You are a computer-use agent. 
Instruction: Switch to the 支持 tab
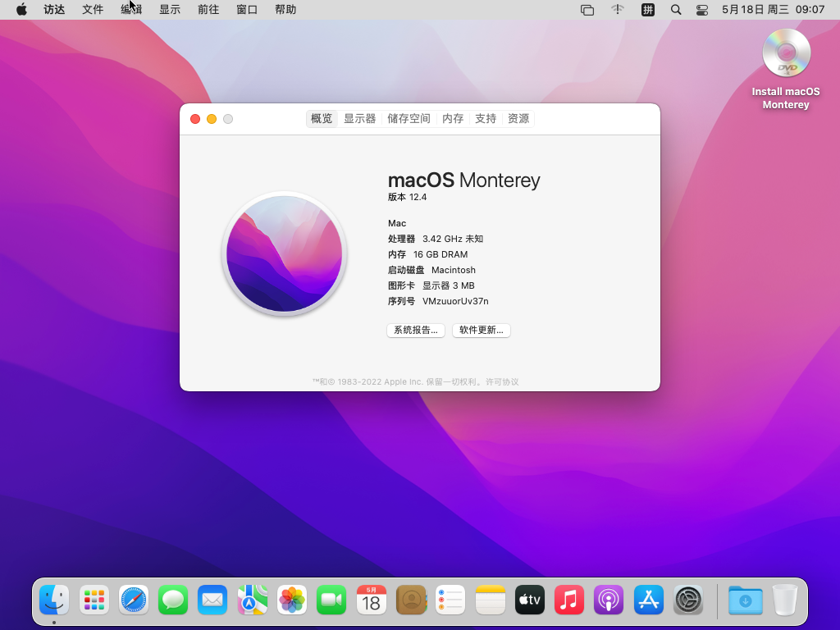(x=486, y=118)
